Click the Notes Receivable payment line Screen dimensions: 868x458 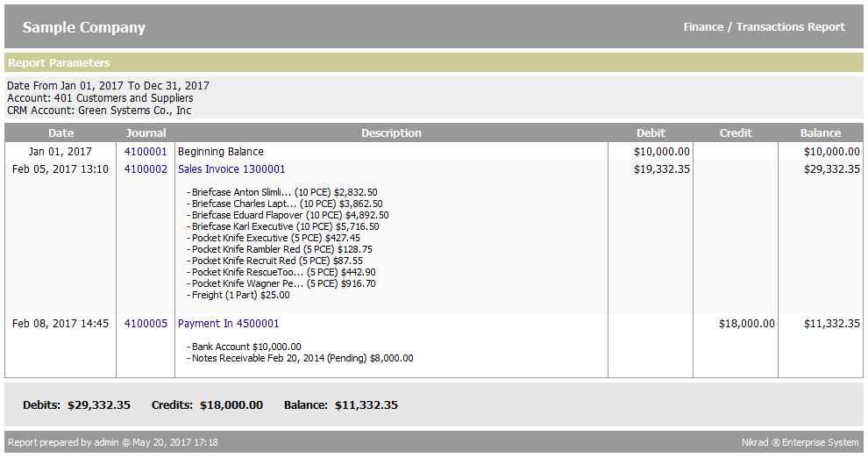tap(299, 358)
